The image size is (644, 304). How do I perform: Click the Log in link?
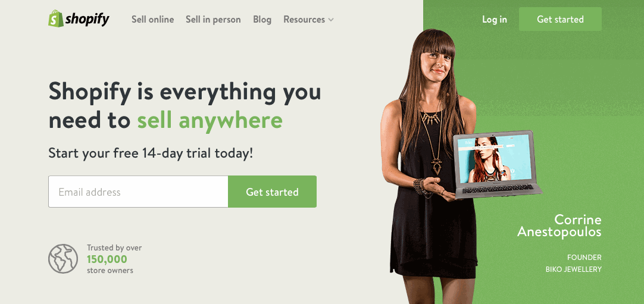495,19
